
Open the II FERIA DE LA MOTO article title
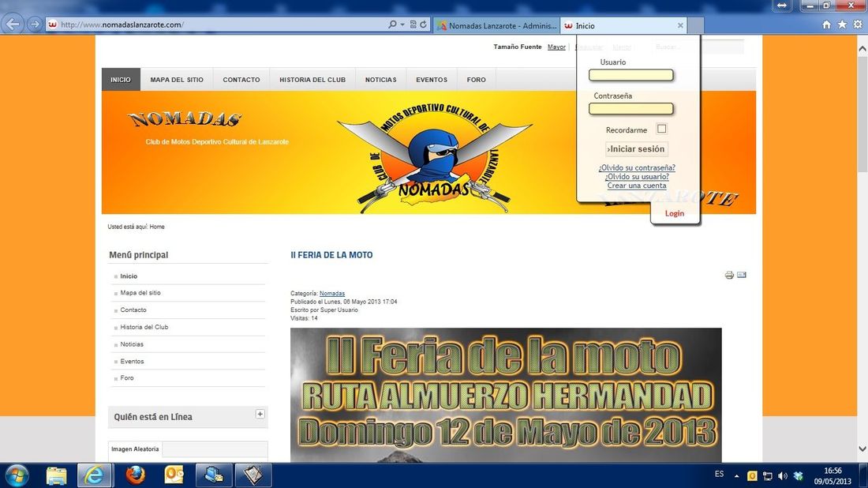[331, 255]
